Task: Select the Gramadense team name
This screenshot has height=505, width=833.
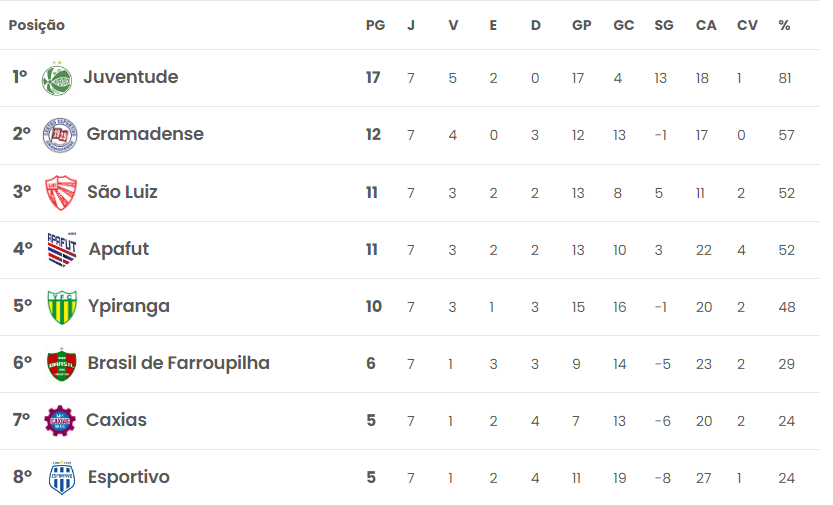Action: point(145,134)
